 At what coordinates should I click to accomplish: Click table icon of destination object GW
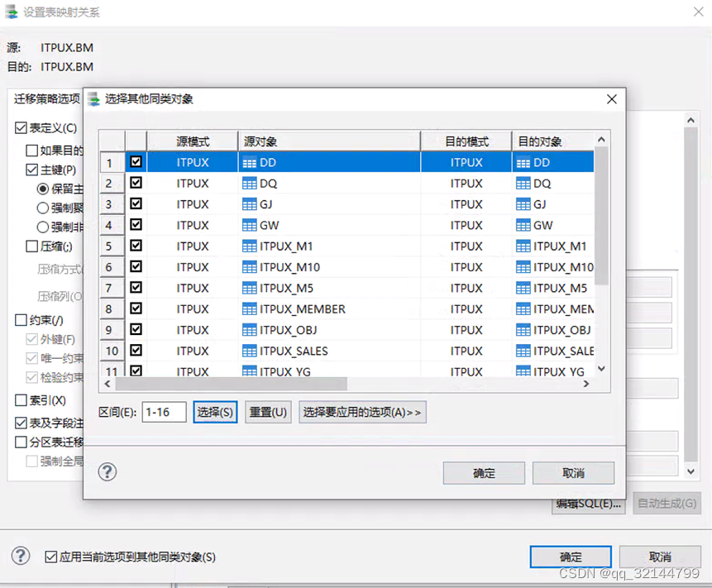click(x=523, y=225)
